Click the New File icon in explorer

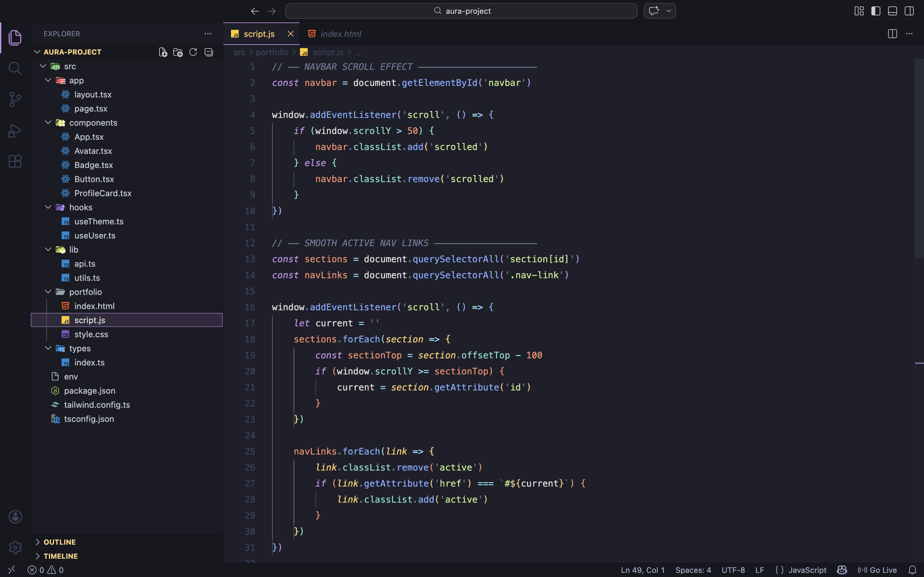(163, 52)
